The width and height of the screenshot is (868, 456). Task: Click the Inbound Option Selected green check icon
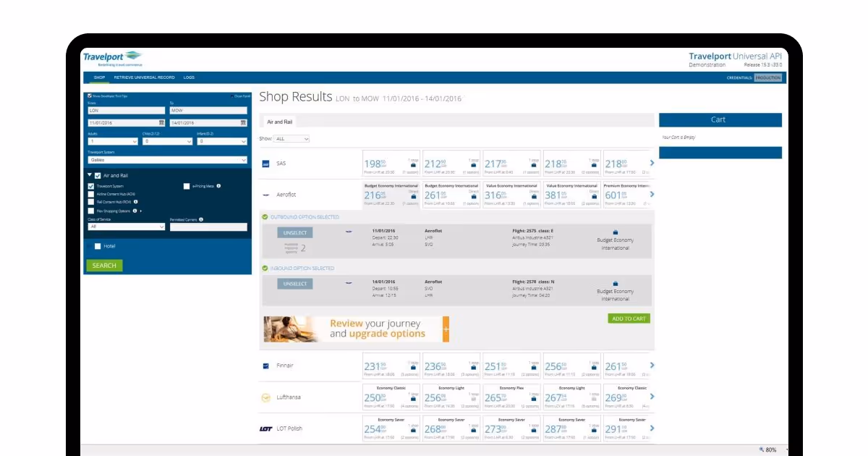[265, 269]
